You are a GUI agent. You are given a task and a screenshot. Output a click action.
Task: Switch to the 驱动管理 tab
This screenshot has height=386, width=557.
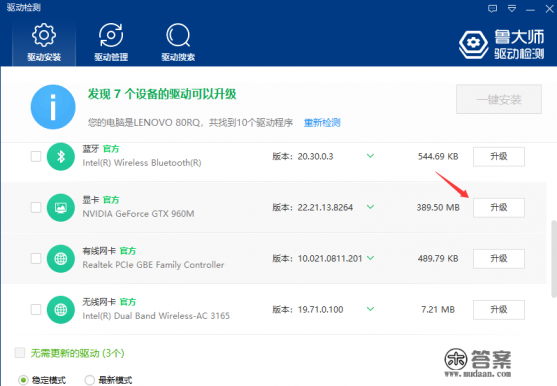pyautogui.click(x=111, y=43)
